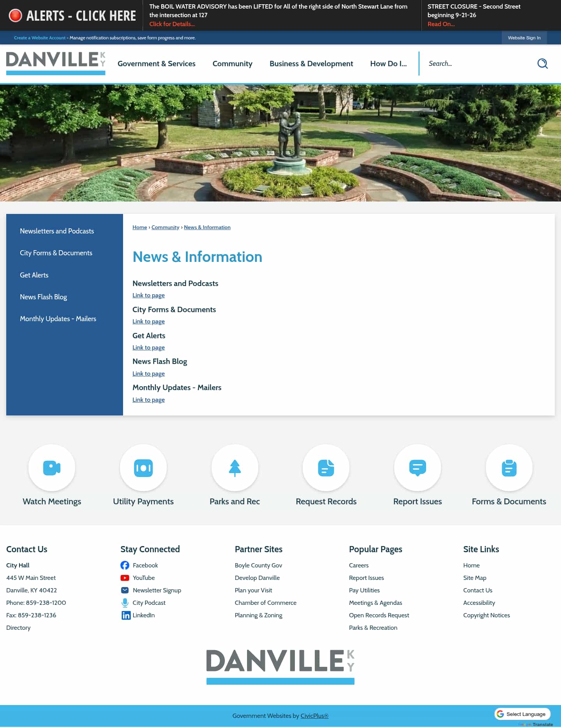Click the YouTube logo icon
This screenshot has height=728, width=561.
(x=125, y=578)
